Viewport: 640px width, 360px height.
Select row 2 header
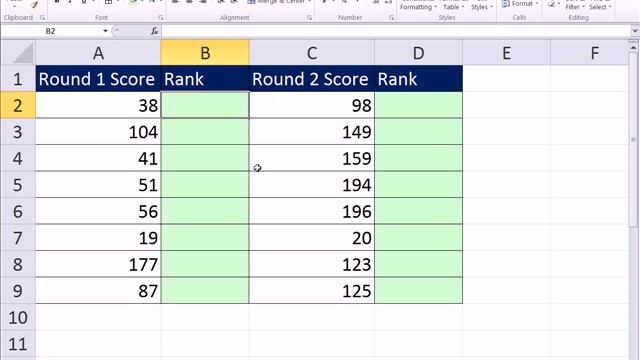[x=18, y=105]
